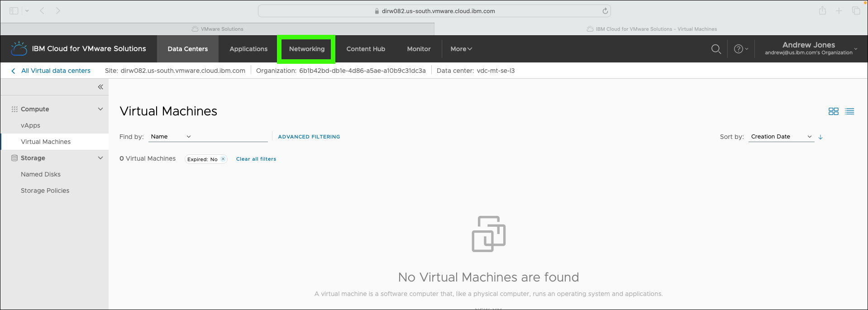Open the search magnifier icon
The image size is (868, 310).
click(716, 49)
